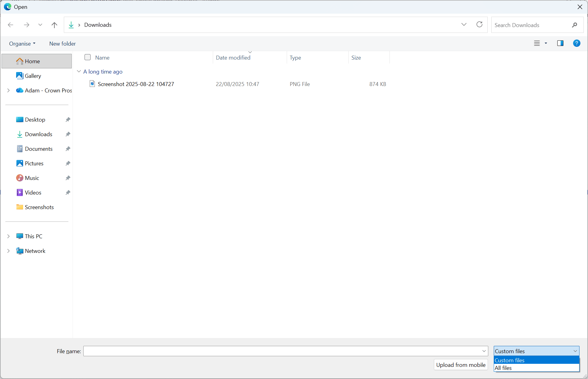Click the 874 KB size cell
588x379 pixels.
[x=378, y=84]
